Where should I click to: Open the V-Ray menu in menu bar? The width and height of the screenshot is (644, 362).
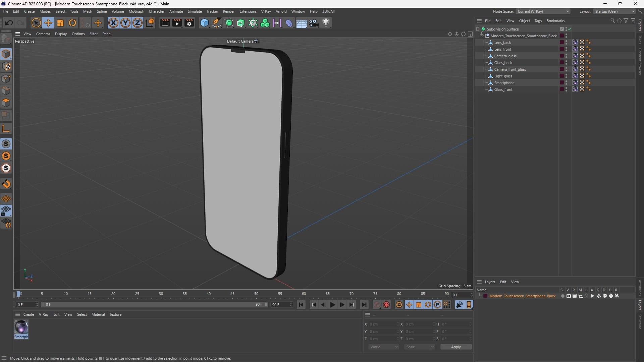[x=266, y=11]
